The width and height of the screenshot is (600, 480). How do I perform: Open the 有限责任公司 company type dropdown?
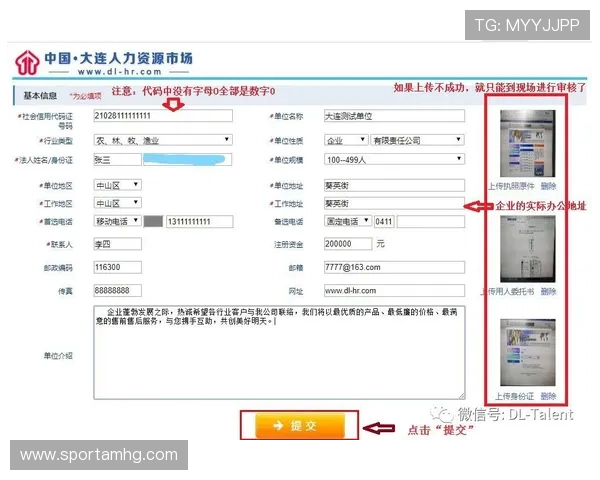417,140
